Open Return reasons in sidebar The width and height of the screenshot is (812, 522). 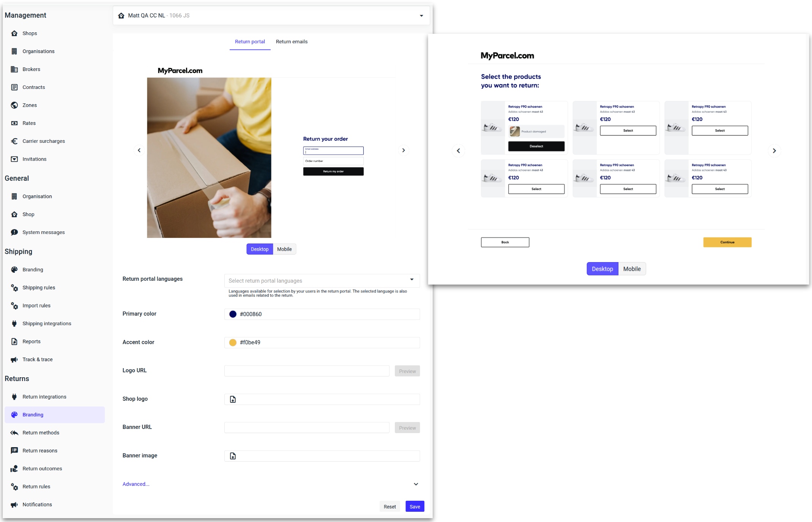(40, 451)
